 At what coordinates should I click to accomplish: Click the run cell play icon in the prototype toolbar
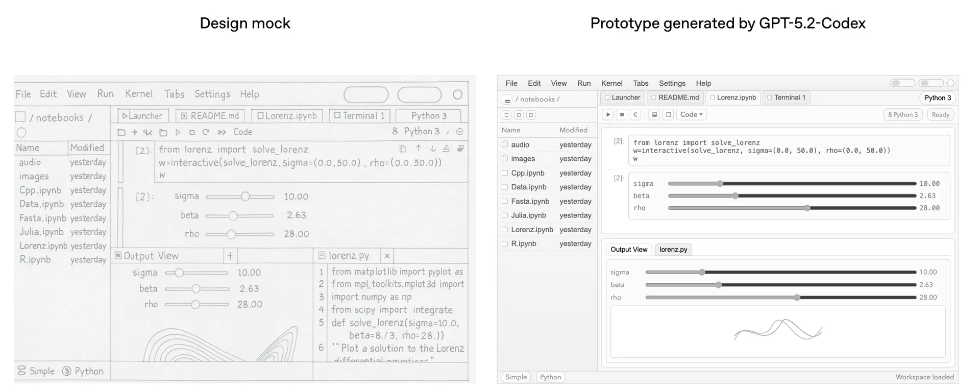(x=607, y=115)
